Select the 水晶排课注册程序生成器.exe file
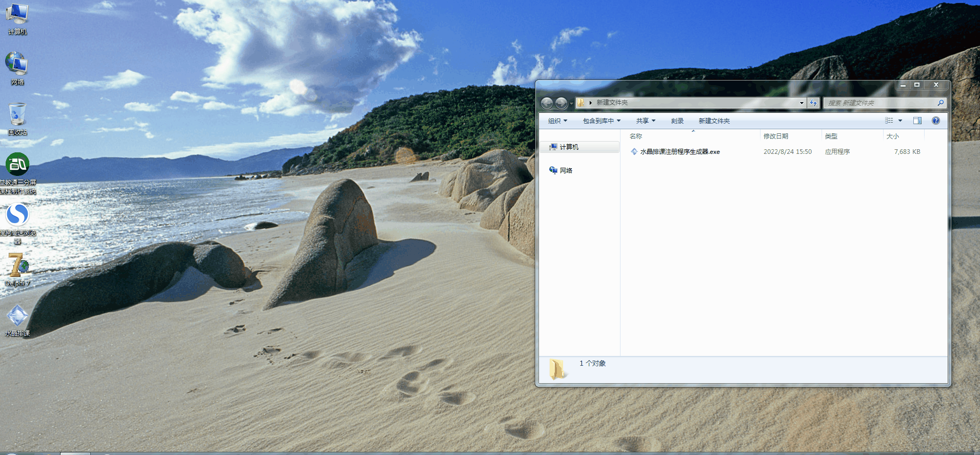This screenshot has height=455, width=980. 679,152
